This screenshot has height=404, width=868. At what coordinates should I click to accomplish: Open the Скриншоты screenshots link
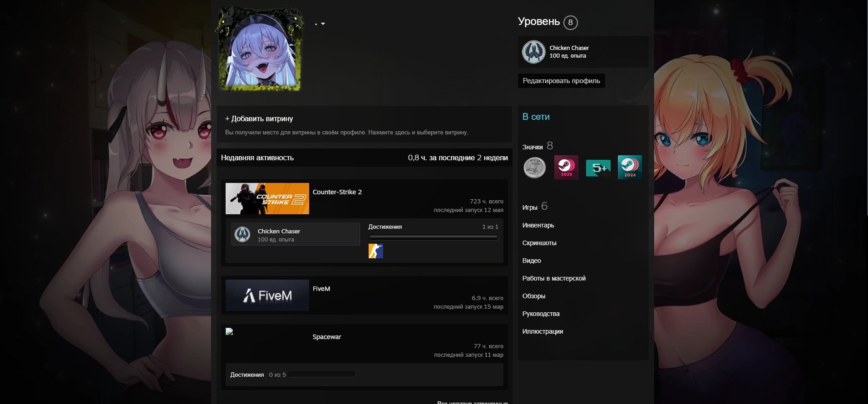(x=539, y=243)
